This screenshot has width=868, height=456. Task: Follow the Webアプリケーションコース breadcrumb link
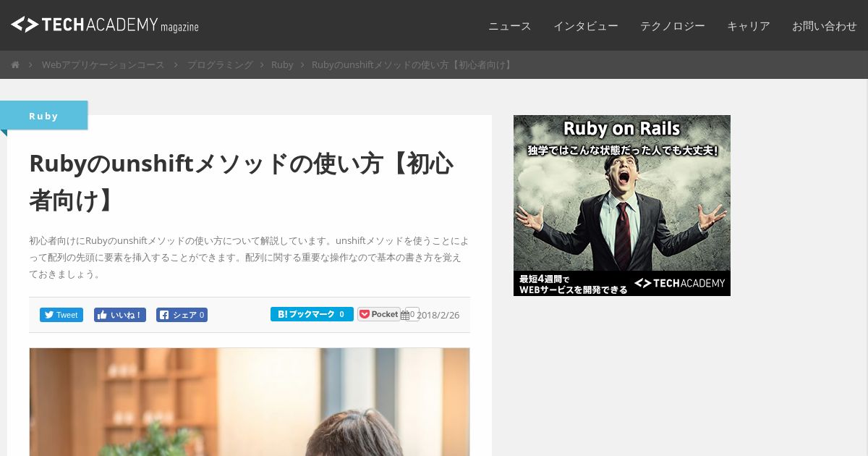pos(103,65)
